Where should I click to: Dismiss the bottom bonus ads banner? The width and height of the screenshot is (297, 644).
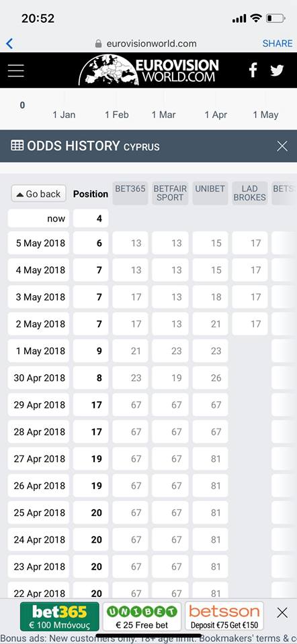point(282,613)
